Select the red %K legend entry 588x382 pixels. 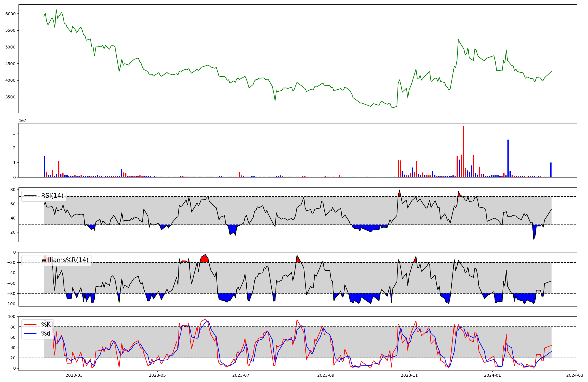pyautogui.click(x=46, y=325)
